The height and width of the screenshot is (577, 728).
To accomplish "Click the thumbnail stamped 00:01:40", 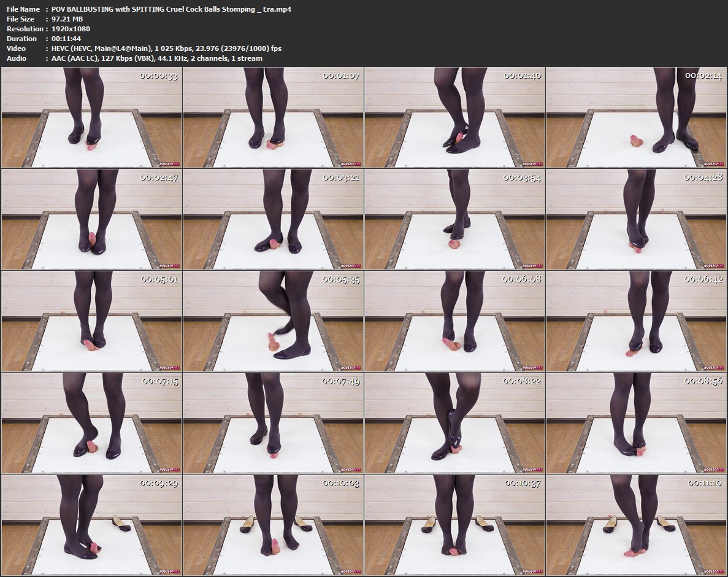I will click(x=455, y=117).
